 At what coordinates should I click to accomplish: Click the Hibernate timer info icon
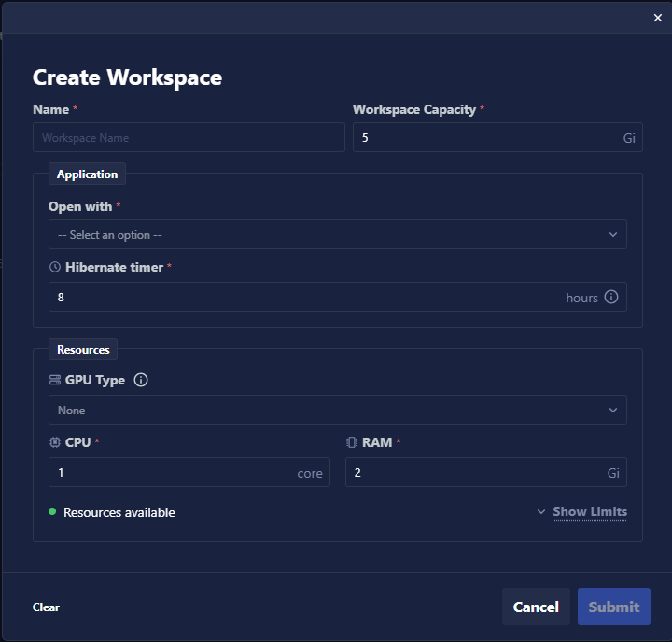tap(611, 297)
